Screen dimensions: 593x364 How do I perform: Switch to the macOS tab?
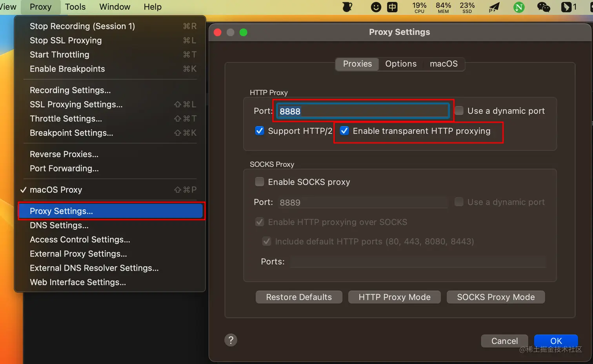click(x=444, y=64)
